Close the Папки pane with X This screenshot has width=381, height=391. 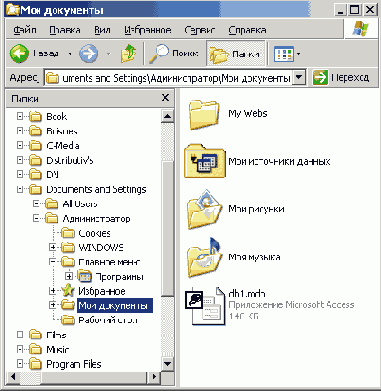[165, 98]
